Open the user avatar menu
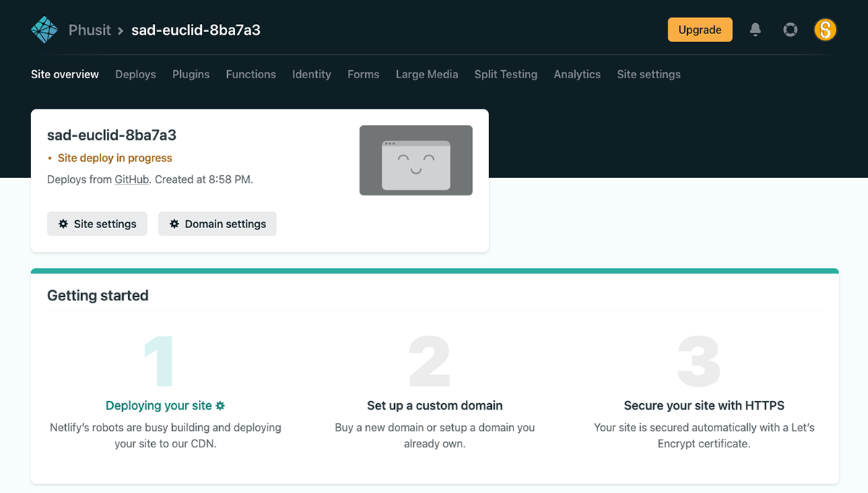 825,29
